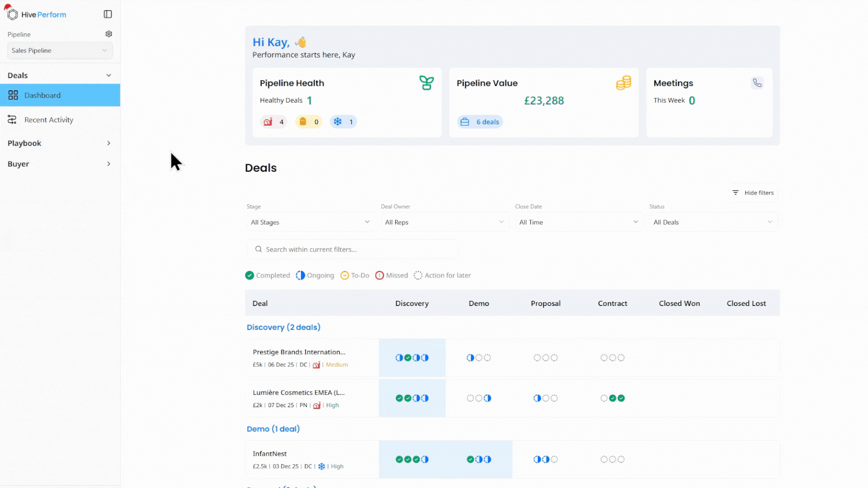Open the Sales Pipeline dropdown
The width and height of the screenshot is (868, 488).
pos(60,51)
